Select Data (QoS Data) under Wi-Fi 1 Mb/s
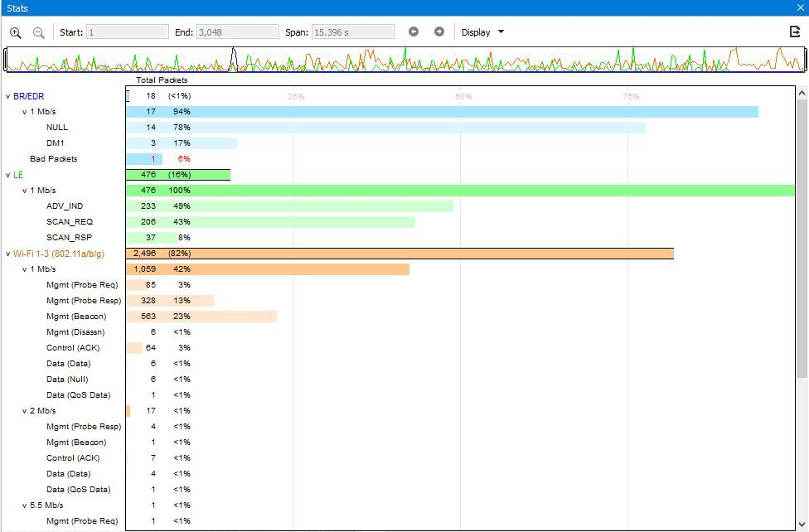The image size is (809, 532). pyautogui.click(x=79, y=394)
